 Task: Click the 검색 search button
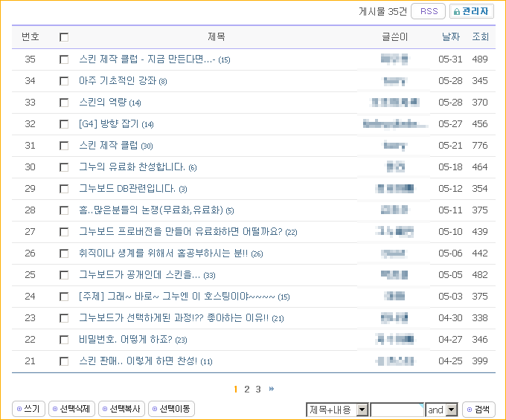coord(478,410)
